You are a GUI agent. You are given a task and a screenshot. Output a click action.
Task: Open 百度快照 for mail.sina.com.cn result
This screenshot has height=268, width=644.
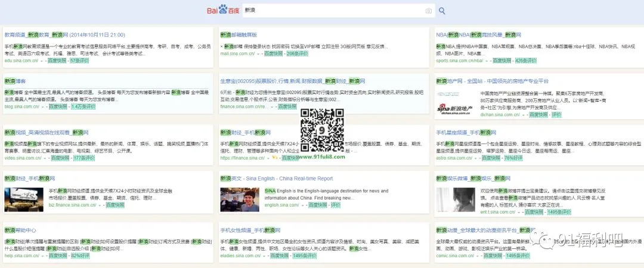pos(274,54)
